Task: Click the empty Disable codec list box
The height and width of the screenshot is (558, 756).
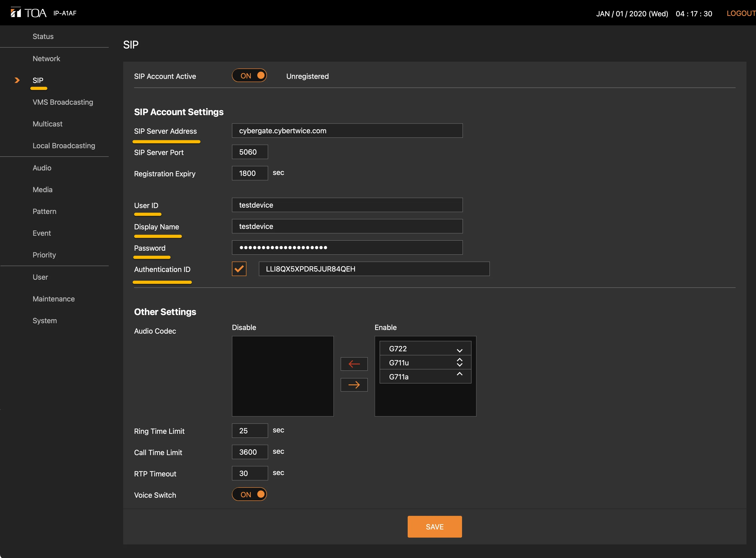Action: [x=283, y=376]
